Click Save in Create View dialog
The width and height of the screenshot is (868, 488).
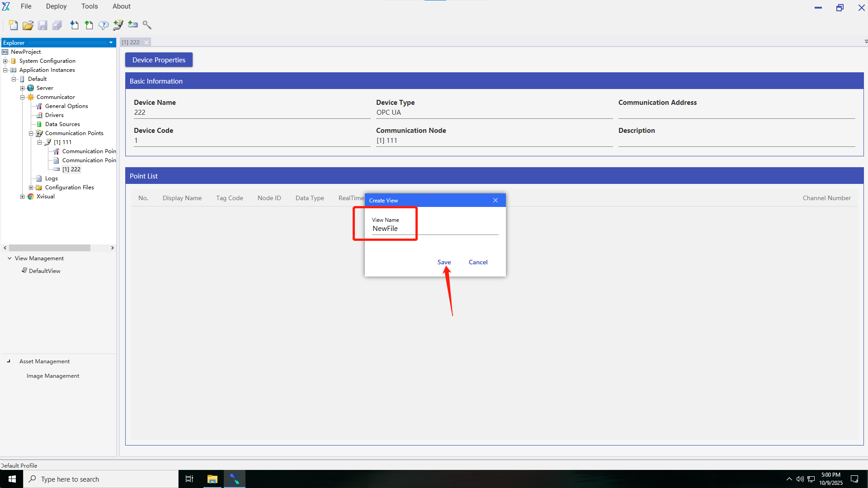click(444, 262)
